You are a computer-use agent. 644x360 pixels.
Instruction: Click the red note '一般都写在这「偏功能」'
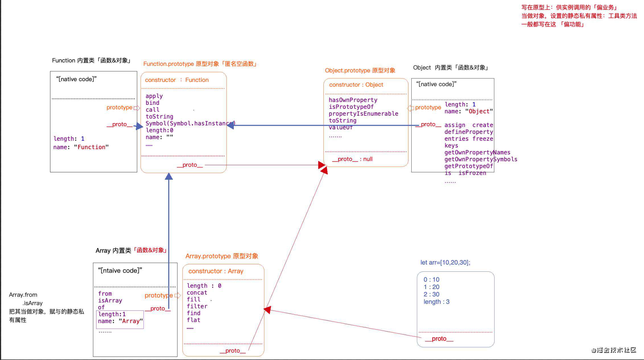click(553, 24)
